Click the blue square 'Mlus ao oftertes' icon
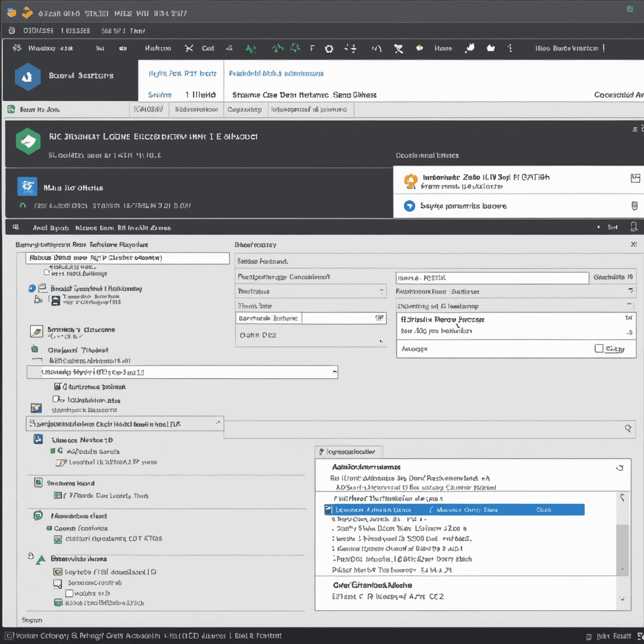The height and width of the screenshot is (644, 644). [x=27, y=187]
